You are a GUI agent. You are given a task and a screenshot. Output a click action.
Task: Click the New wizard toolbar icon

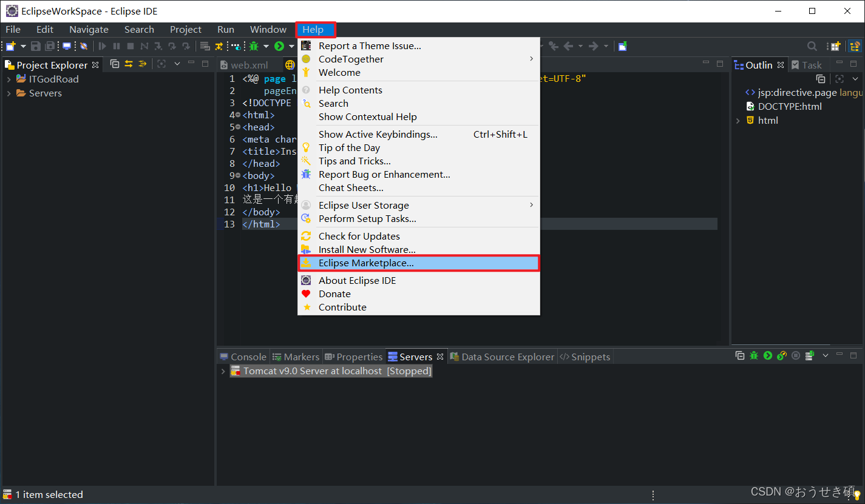[x=10, y=46]
